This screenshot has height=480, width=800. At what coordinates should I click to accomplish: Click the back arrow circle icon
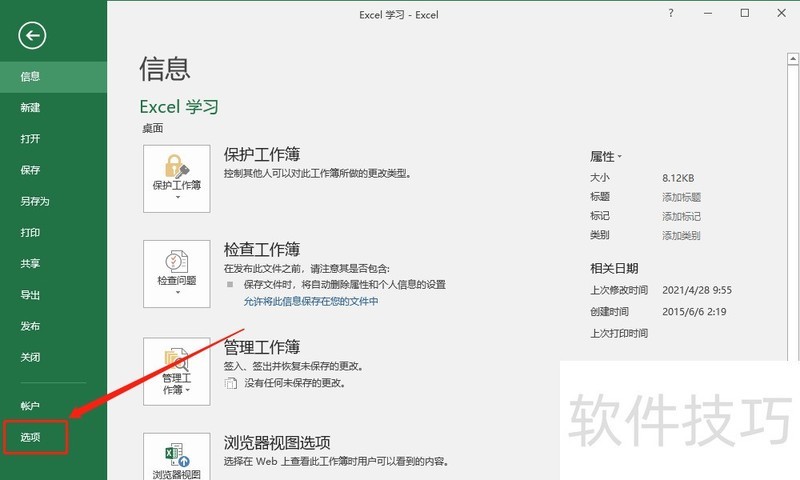point(33,36)
